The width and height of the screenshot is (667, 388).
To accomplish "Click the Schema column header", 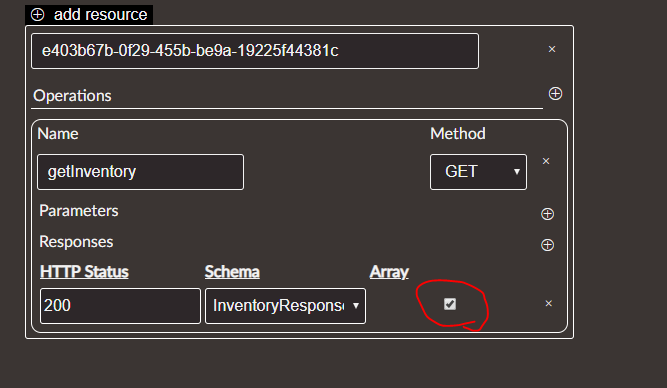I will 232,272.
